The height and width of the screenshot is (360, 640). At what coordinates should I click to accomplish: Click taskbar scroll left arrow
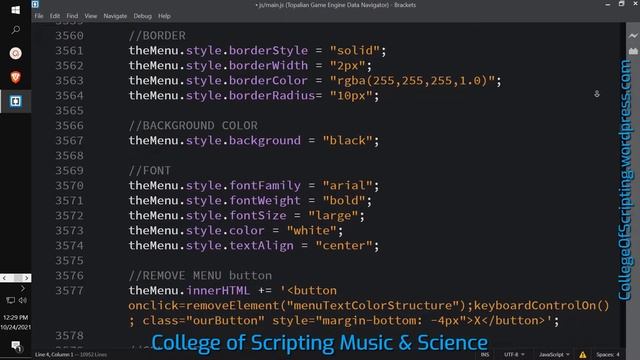[4, 278]
